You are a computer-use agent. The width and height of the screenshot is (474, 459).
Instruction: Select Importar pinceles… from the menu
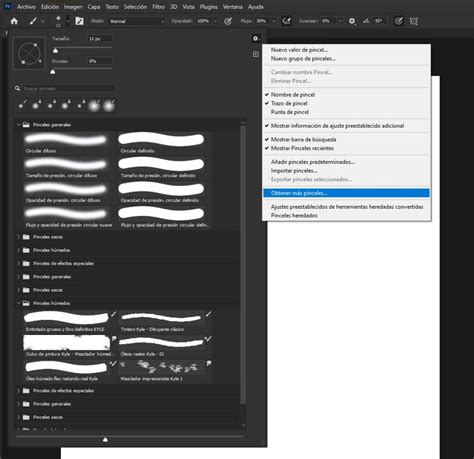[294, 171]
